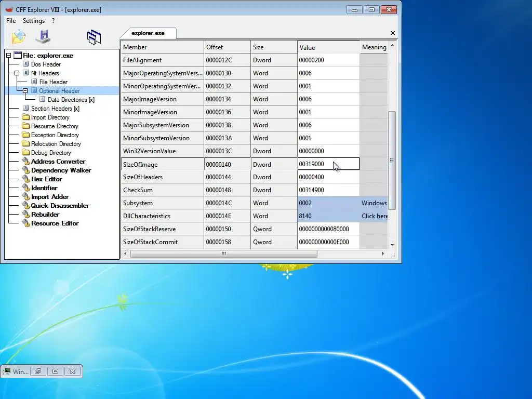Click the SizeOfHeaders value 00000400
The height and width of the screenshot is (399, 532).
tap(328, 177)
